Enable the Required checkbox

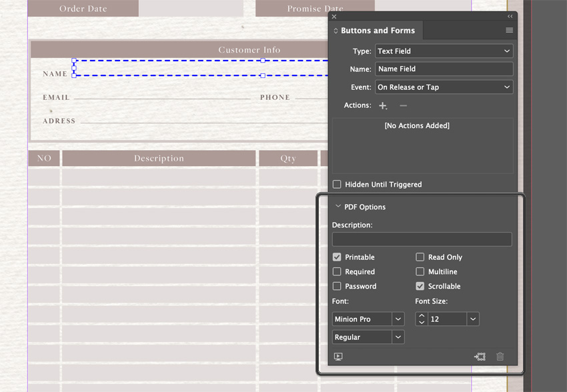click(x=337, y=271)
